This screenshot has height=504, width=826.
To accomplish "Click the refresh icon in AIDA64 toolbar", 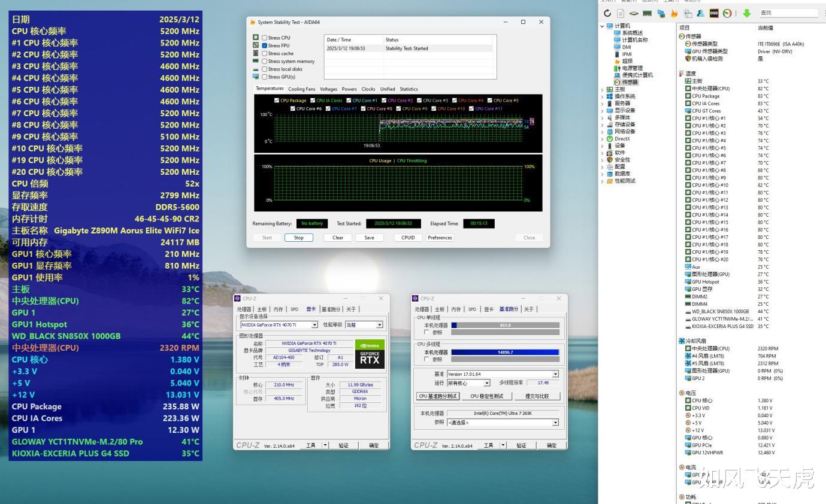I will click(607, 13).
